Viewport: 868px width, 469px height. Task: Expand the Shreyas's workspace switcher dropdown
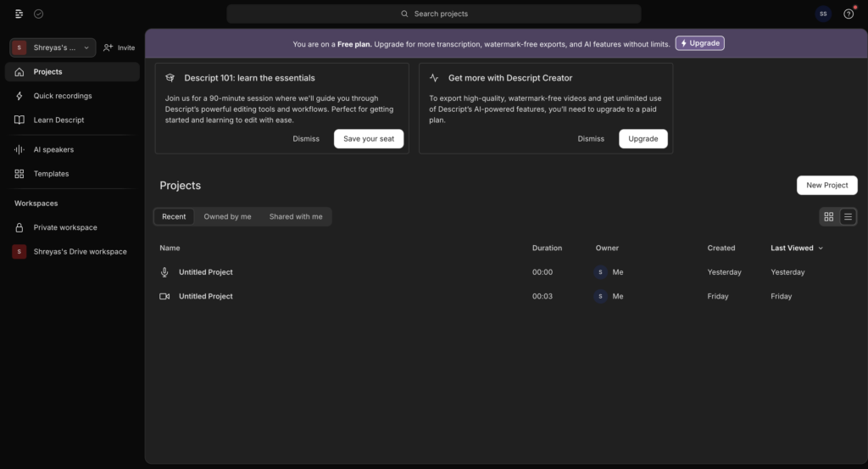[x=53, y=47]
